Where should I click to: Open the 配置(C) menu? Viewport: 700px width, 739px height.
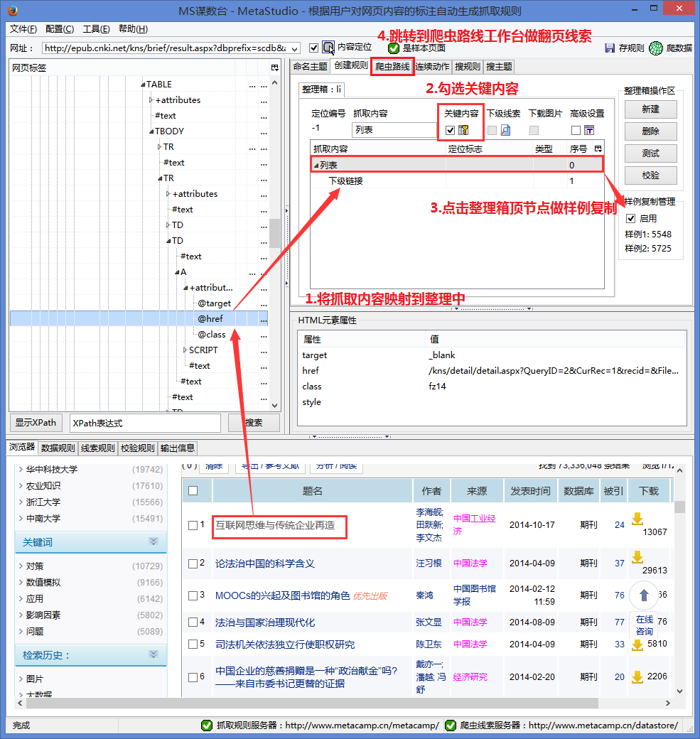60,29
